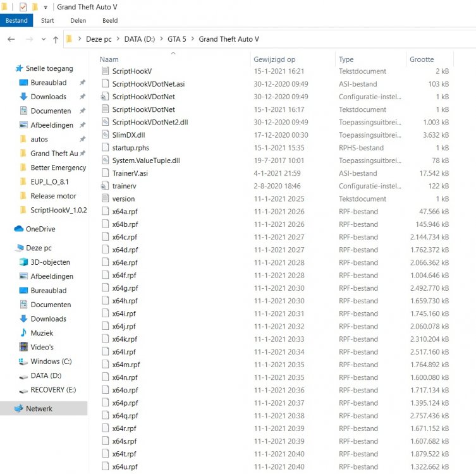
Task: Click the DATA (D:) drive icon in sidebar
Action: pos(23,377)
